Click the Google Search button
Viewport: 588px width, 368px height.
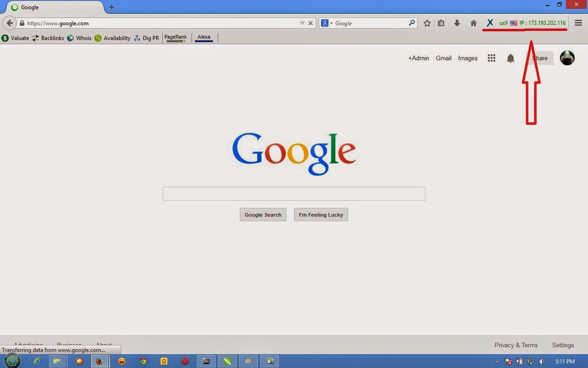click(x=263, y=215)
